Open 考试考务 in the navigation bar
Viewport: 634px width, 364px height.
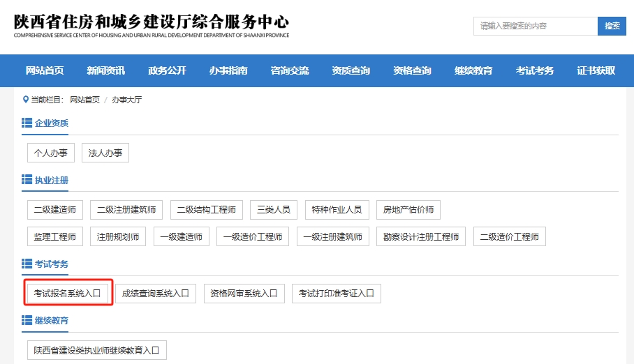point(535,70)
